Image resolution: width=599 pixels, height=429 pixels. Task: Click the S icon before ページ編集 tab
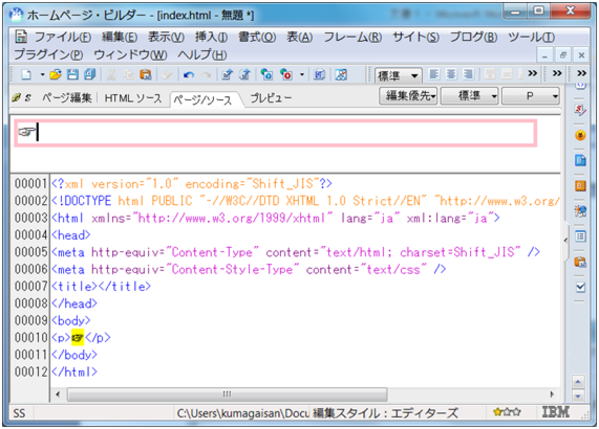(28, 98)
